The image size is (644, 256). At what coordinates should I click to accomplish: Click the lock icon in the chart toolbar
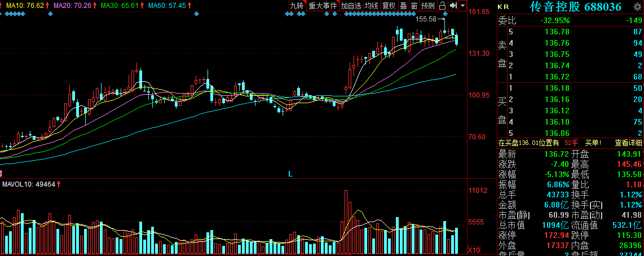point(442,6)
